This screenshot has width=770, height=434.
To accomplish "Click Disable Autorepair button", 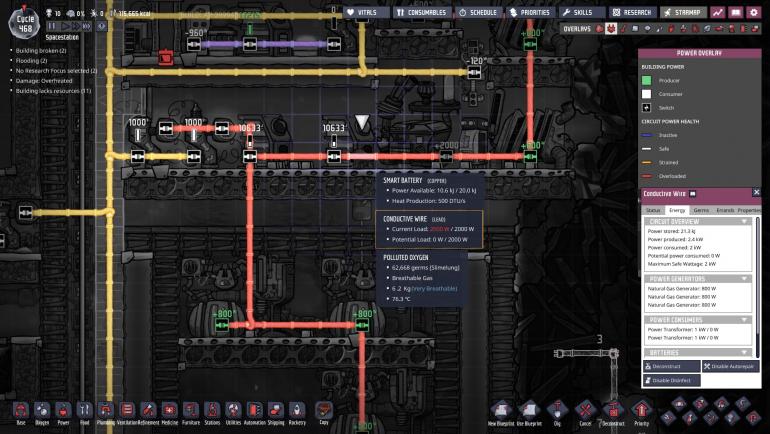I will pos(730,366).
